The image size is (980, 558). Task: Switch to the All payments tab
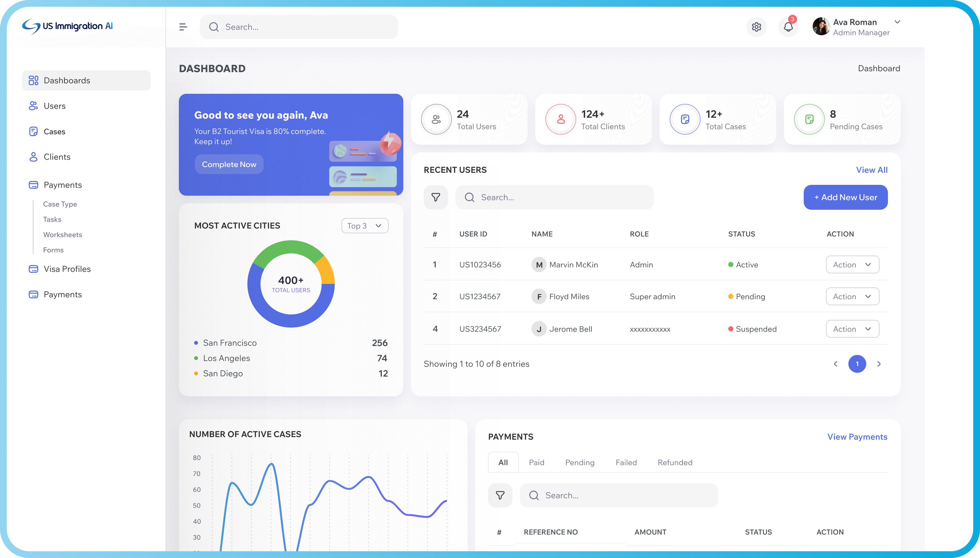coord(503,462)
